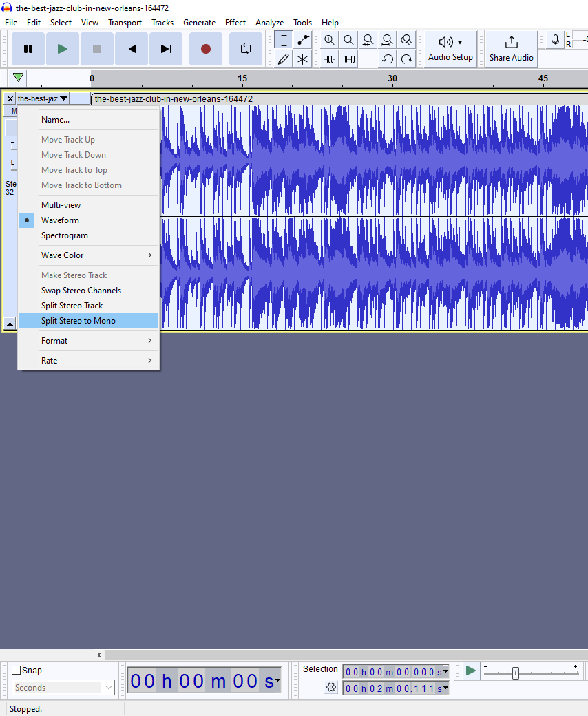This screenshot has width=588, height=716.
Task: Skip to start of track
Action: 132,49
